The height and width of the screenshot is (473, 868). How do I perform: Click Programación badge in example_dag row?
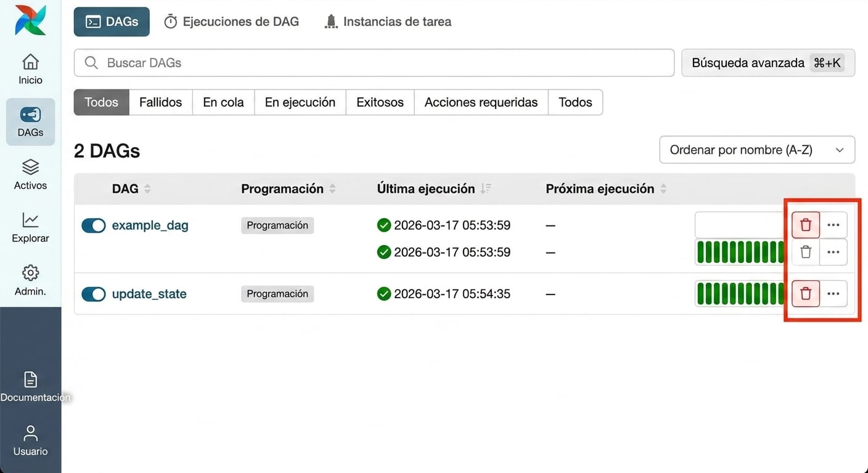tap(277, 225)
